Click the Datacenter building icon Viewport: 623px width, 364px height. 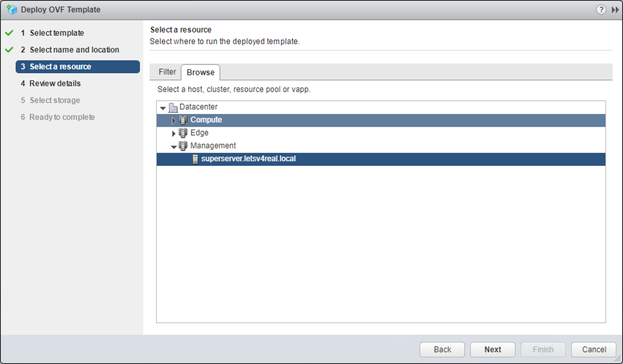tap(173, 107)
